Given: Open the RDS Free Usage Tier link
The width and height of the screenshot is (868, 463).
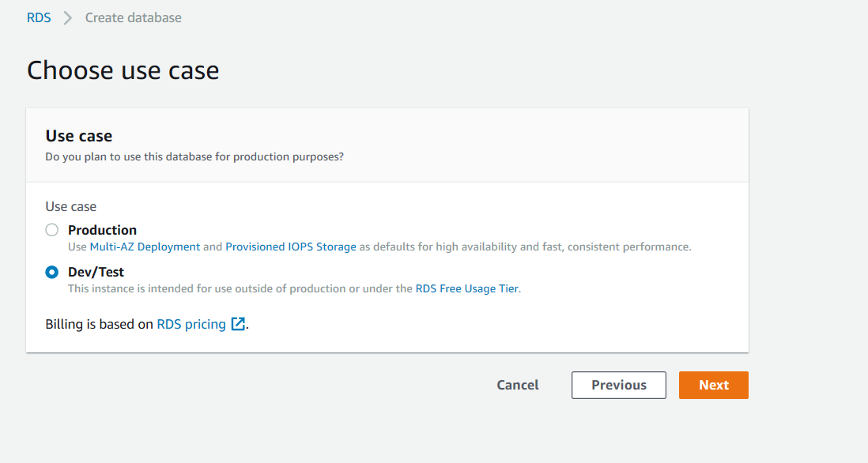Looking at the screenshot, I should click(x=467, y=288).
